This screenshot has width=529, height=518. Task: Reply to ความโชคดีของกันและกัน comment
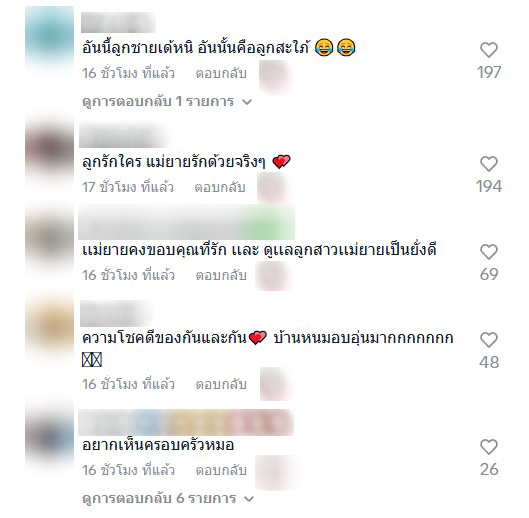tap(221, 384)
